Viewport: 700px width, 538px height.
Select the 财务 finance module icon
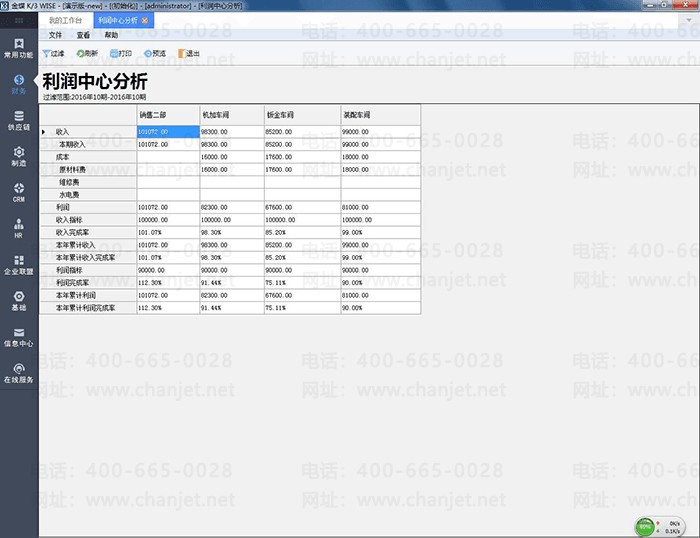coord(19,84)
